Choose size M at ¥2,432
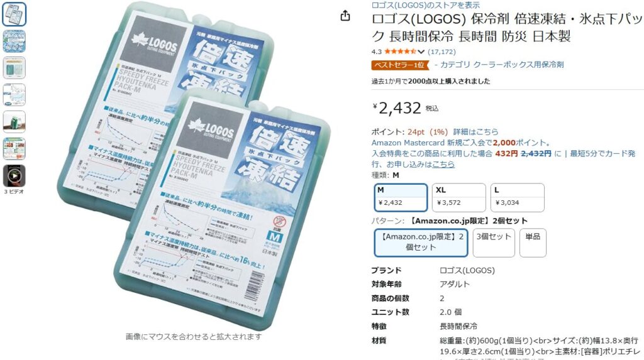 point(401,197)
